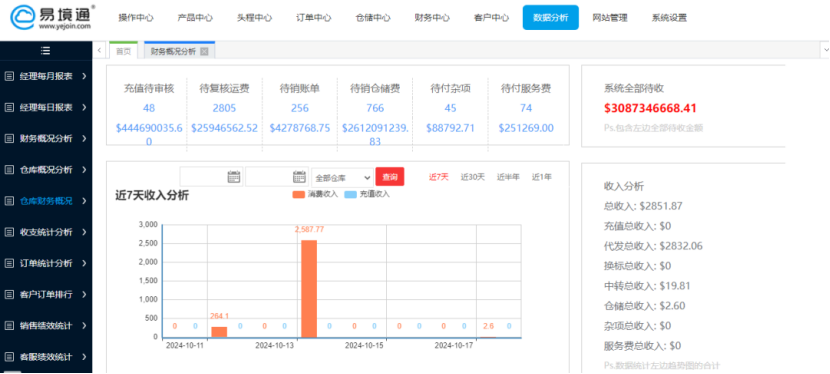Toggle the 充值收入 legend series

click(367, 194)
